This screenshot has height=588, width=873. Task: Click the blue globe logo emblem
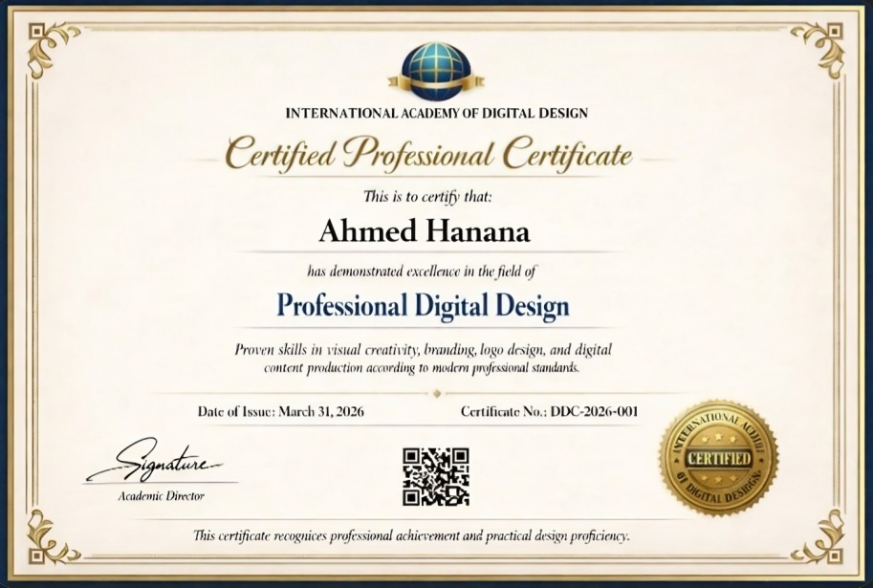(436, 71)
